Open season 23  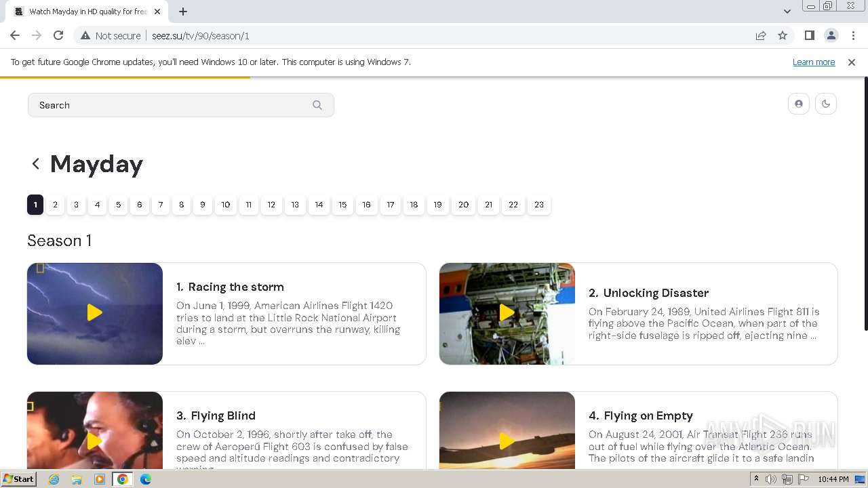coord(539,205)
